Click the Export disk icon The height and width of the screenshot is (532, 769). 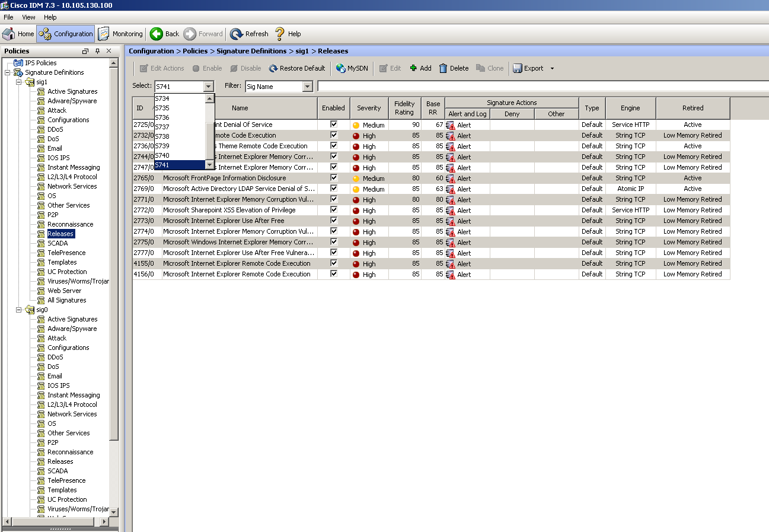[x=517, y=68]
